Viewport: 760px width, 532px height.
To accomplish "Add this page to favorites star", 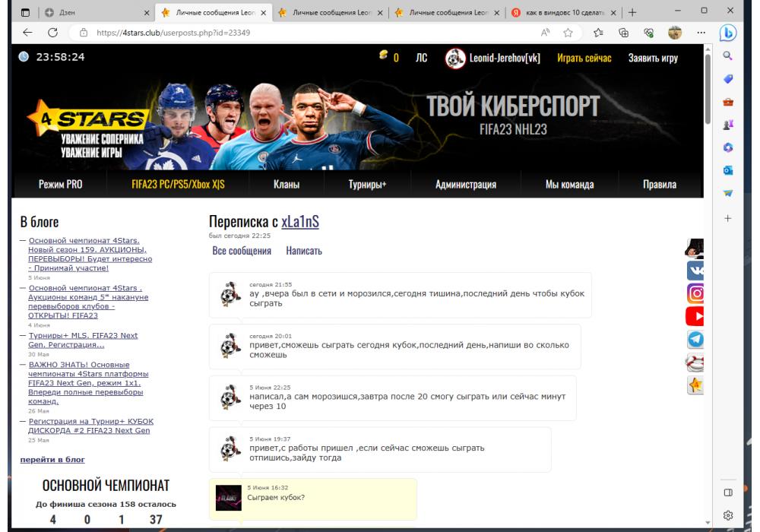I will coord(568,33).
